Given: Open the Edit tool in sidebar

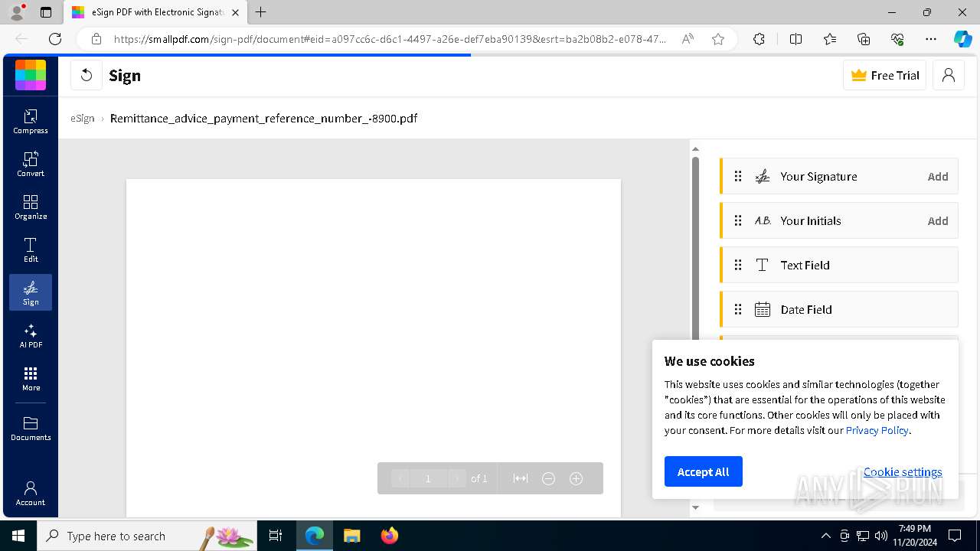Looking at the screenshot, I should pyautogui.click(x=31, y=249).
